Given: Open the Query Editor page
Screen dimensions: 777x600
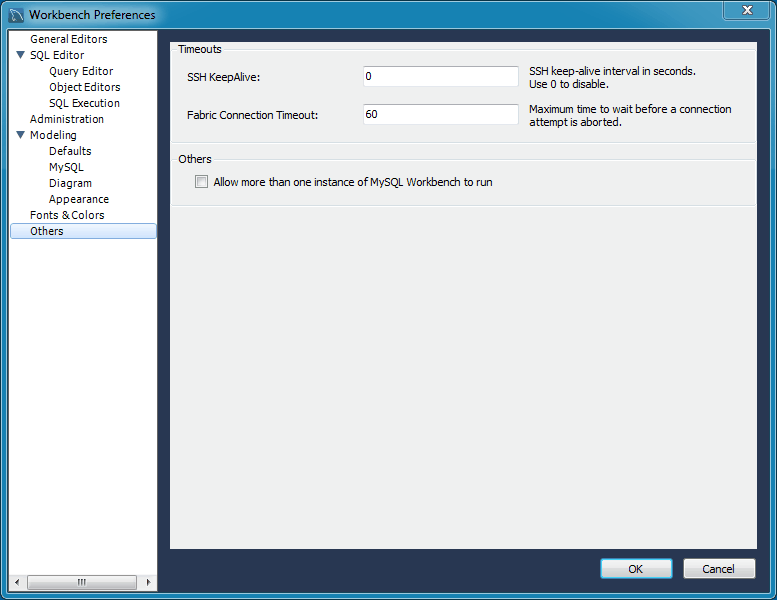Looking at the screenshot, I should click(x=81, y=71).
